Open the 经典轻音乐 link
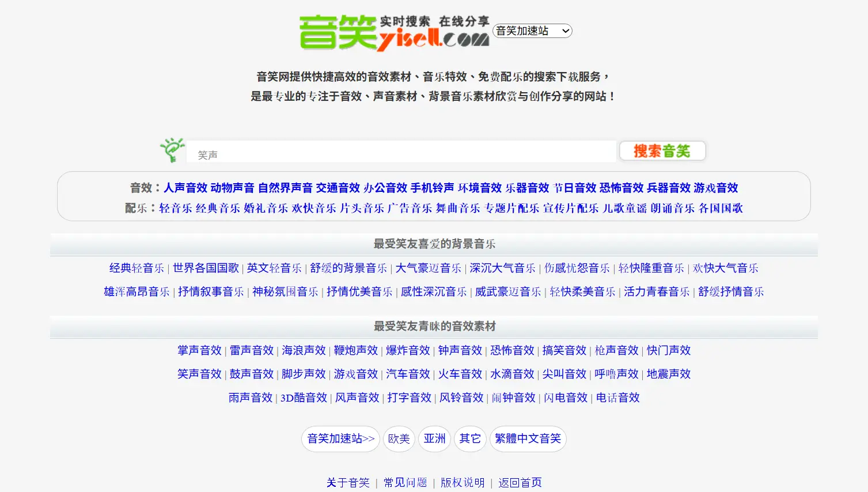Image resolution: width=868 pixels, height=492 pixels. point(137,268)
